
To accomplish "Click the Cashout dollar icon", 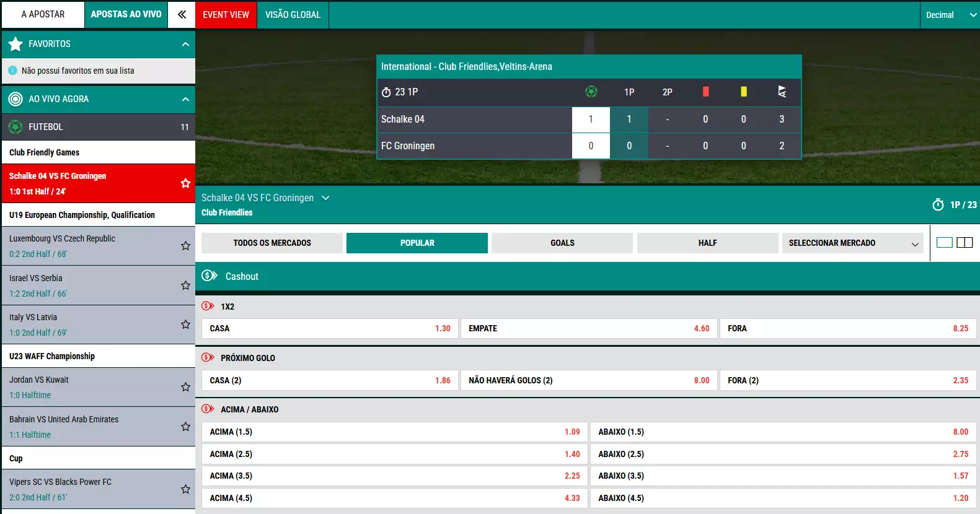I will [x=210, y=276].
